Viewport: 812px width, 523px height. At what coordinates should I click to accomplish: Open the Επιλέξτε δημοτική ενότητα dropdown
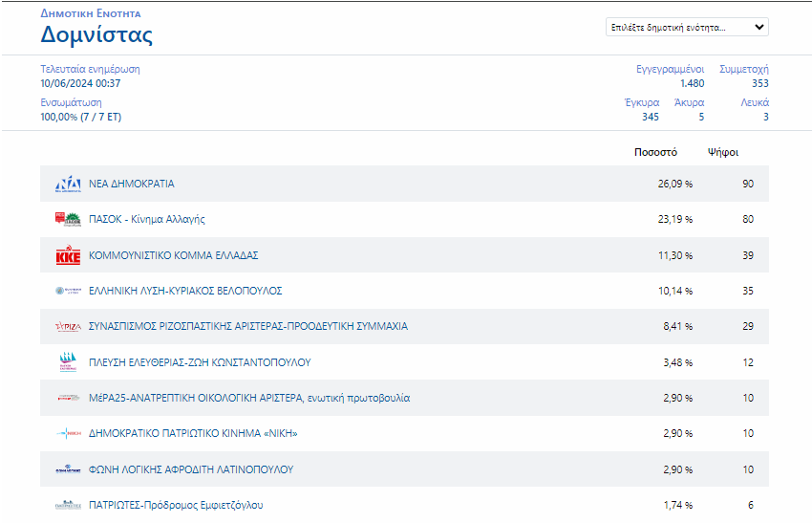(x=687, y=27)
